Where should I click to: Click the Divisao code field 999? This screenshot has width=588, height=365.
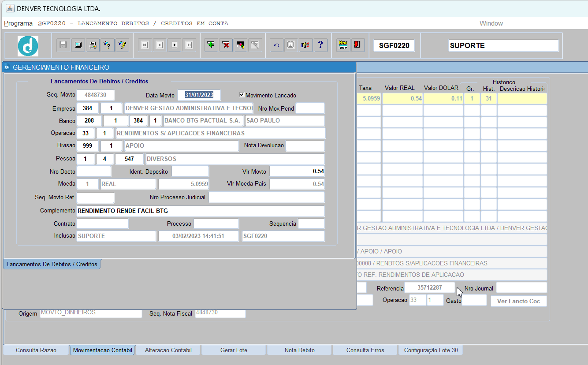point(87,145)
